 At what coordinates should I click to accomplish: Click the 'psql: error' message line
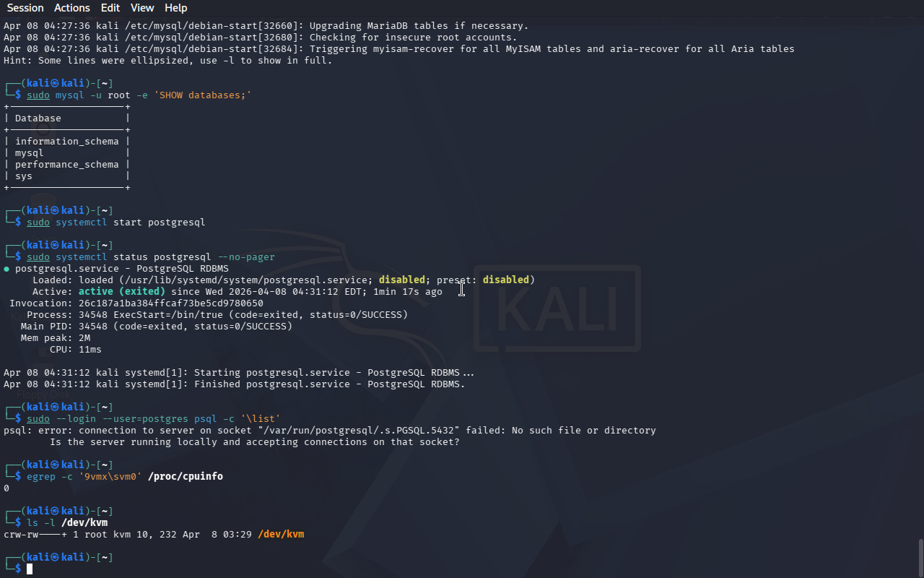[x=330, y=431]
